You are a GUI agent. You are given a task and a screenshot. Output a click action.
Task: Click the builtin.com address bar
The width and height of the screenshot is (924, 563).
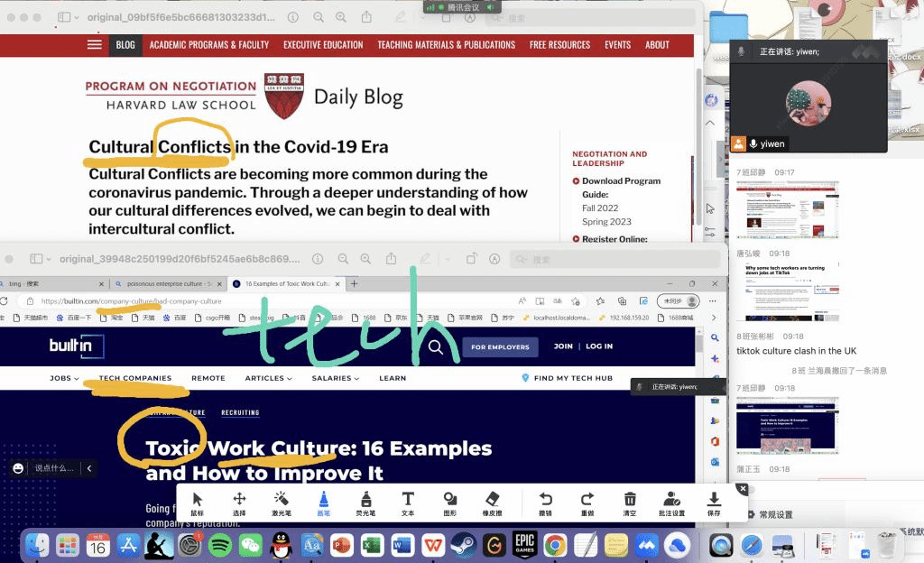265,301
